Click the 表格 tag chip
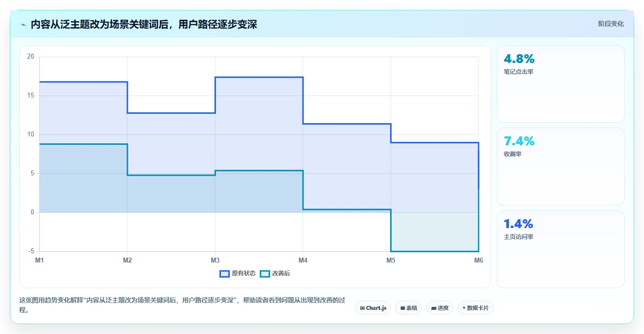This screenshot has width=644, height=334. [x=408, y=308]
